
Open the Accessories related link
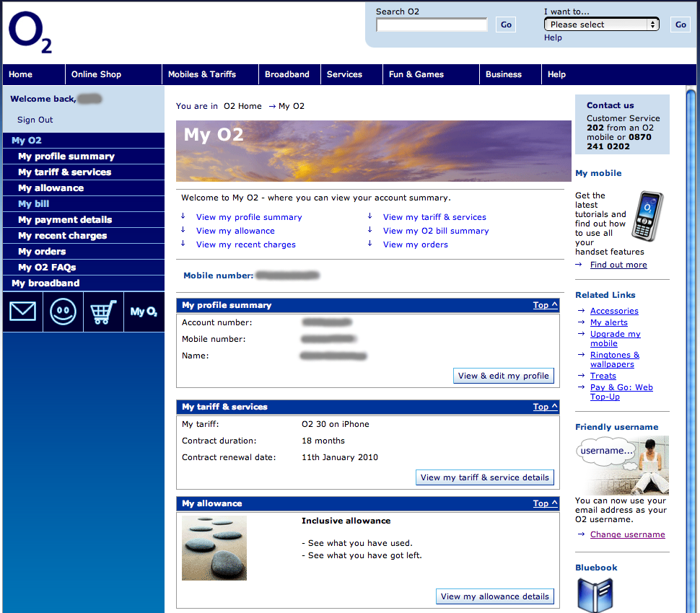(614, 311)
